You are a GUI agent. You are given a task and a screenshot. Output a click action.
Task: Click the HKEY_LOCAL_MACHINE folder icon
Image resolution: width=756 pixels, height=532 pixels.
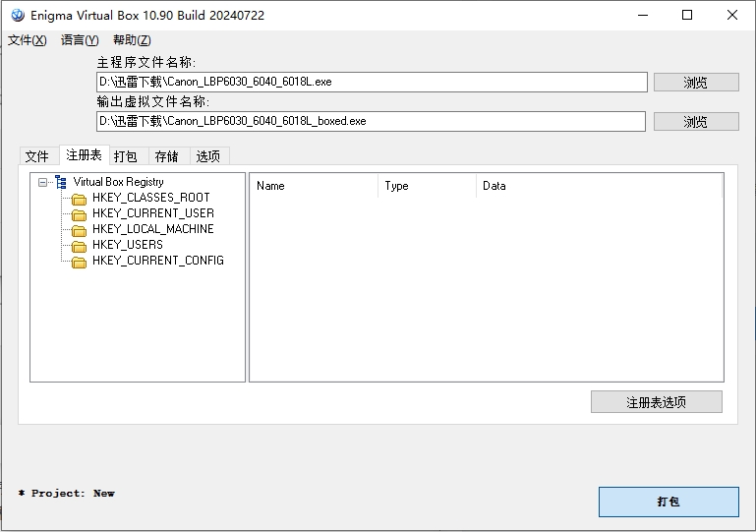[80, 230]
